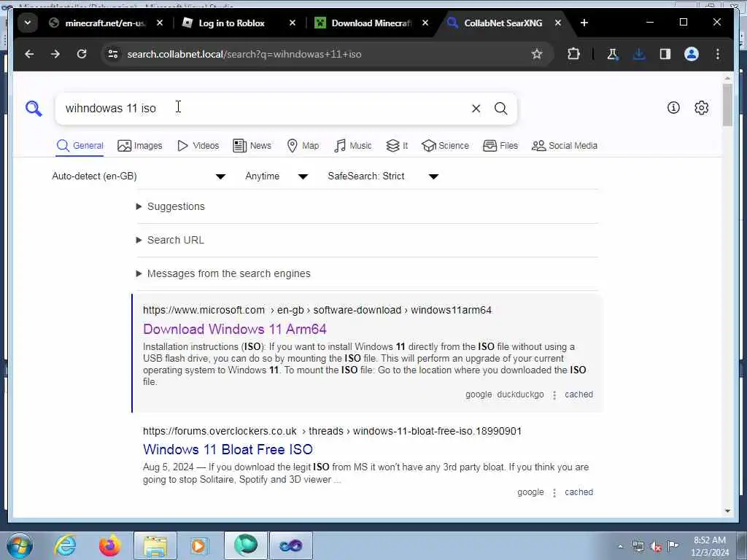
Task: Open the site information icon in address bar
Action: pos(113,54)
